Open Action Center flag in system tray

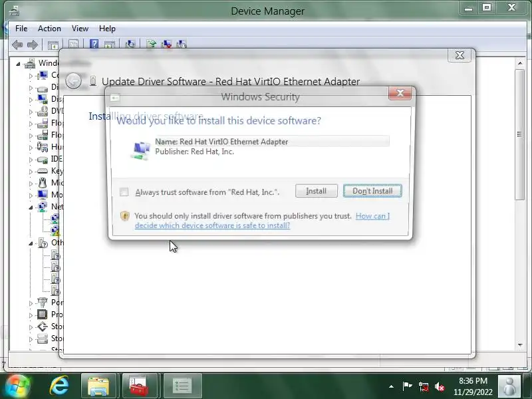407,386
